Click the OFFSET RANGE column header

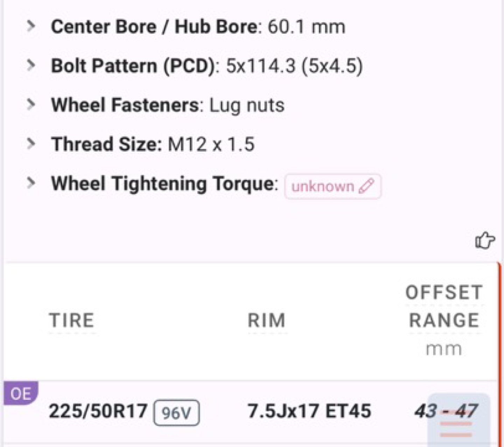[x=444, y=306]
